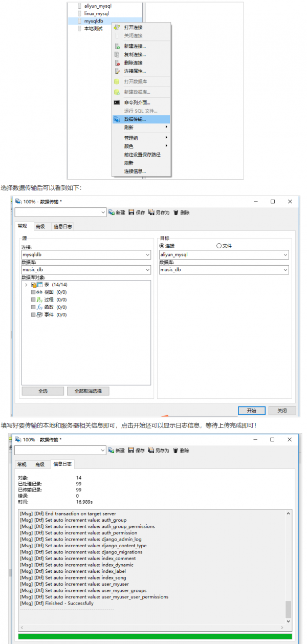
Task: Tick the 事件 (0/0) checkbox
Action: pyautogui.click(x=33, y=315)
